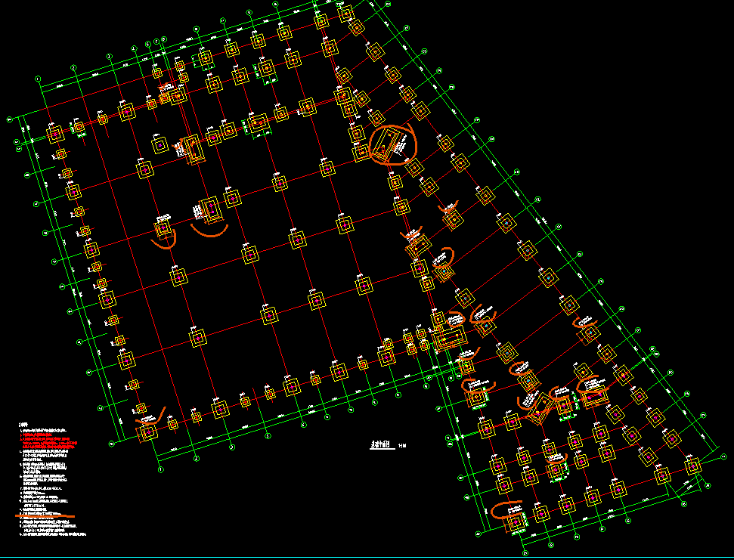Select the notes heading above the numbered notes

23,424
